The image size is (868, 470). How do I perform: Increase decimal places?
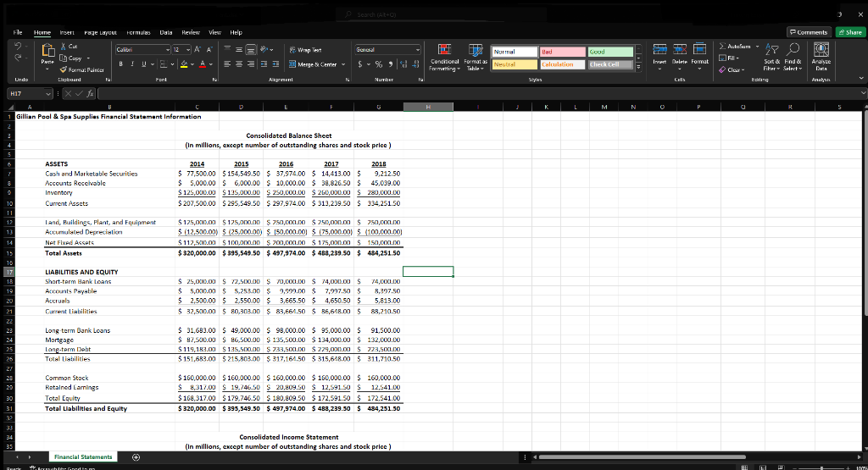402,64
